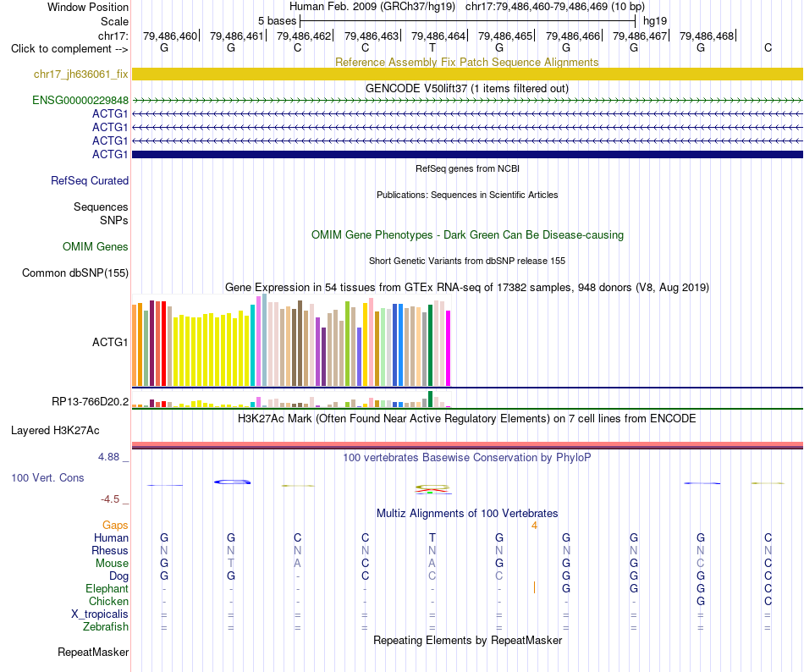Screen dimensions: 804x672
Task: Click Common dbSNP(155) track label
Action: click(75, 273)
